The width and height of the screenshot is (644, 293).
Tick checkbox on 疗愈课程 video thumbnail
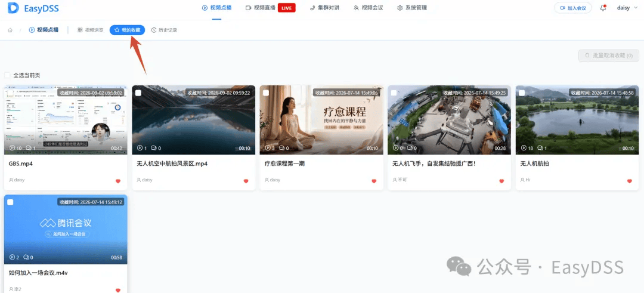point(266,93)
